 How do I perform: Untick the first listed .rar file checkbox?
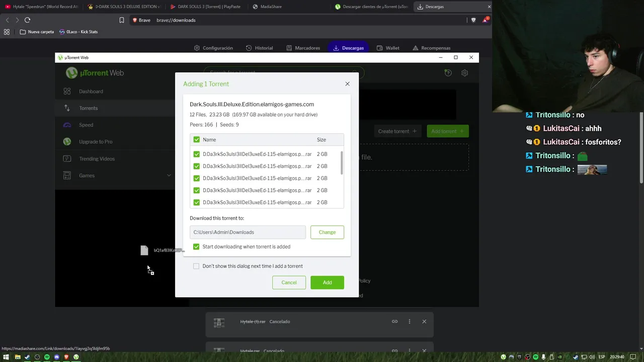196,154
